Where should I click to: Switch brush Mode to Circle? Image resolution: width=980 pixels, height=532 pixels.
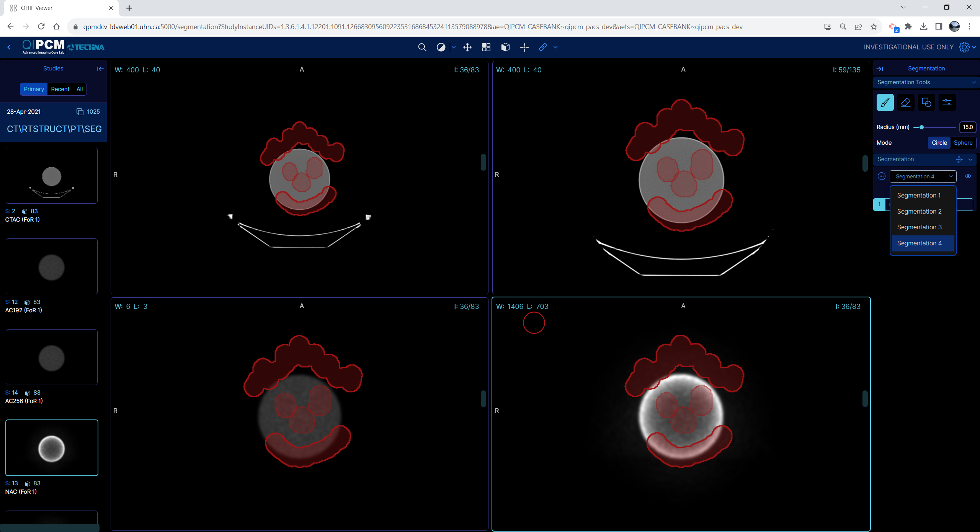click(x=939, y=142)
